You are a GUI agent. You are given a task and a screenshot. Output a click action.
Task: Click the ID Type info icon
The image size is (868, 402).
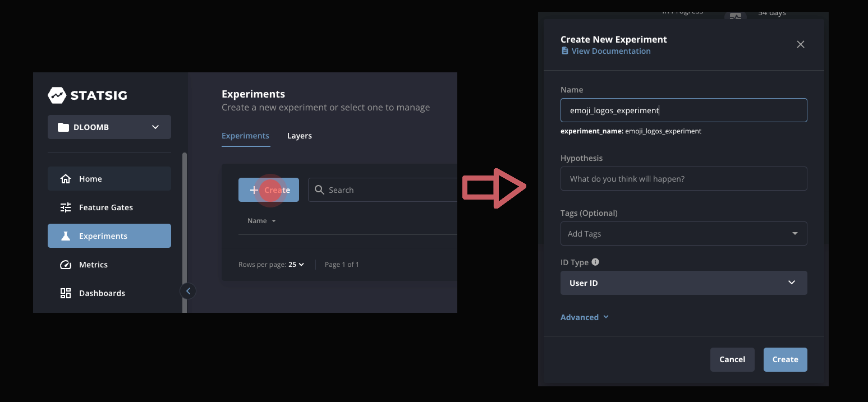point(595,262)
